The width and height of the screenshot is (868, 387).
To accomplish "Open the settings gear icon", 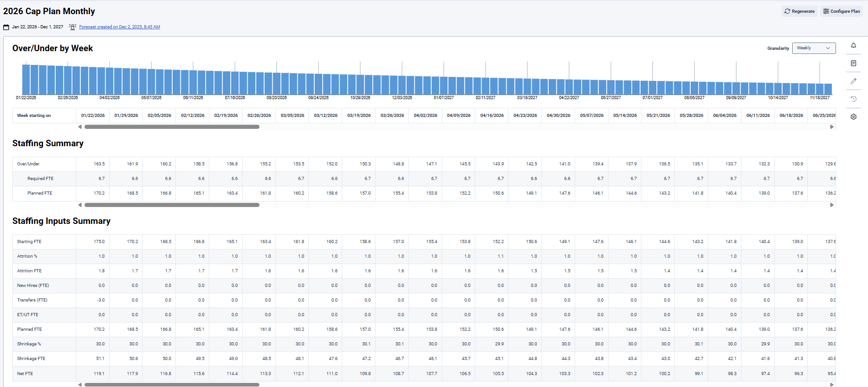I will pos(853,117).
